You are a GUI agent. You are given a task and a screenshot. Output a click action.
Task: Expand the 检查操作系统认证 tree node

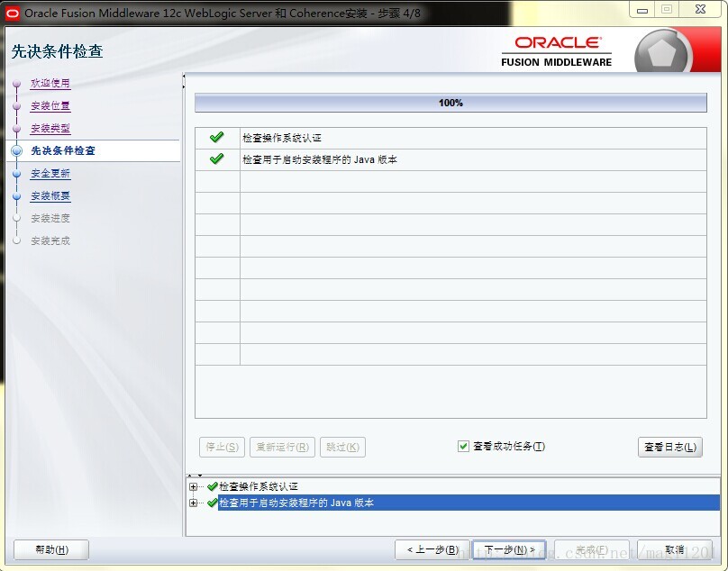point(193,486)
